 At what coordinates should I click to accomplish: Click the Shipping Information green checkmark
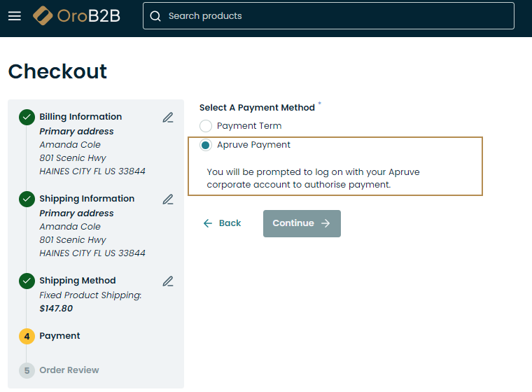27,199
